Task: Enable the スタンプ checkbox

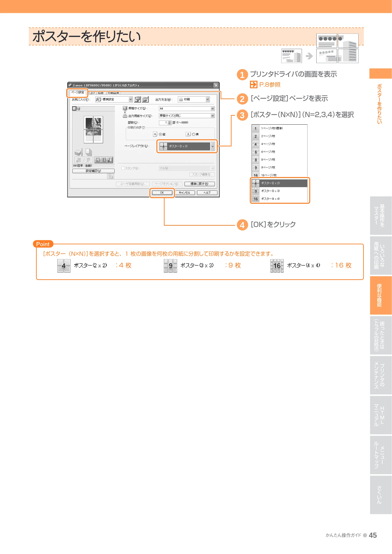Action: pos(123,168)
